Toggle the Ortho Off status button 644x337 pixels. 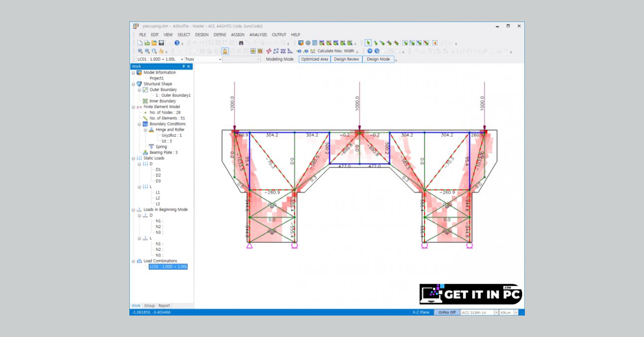447,312
